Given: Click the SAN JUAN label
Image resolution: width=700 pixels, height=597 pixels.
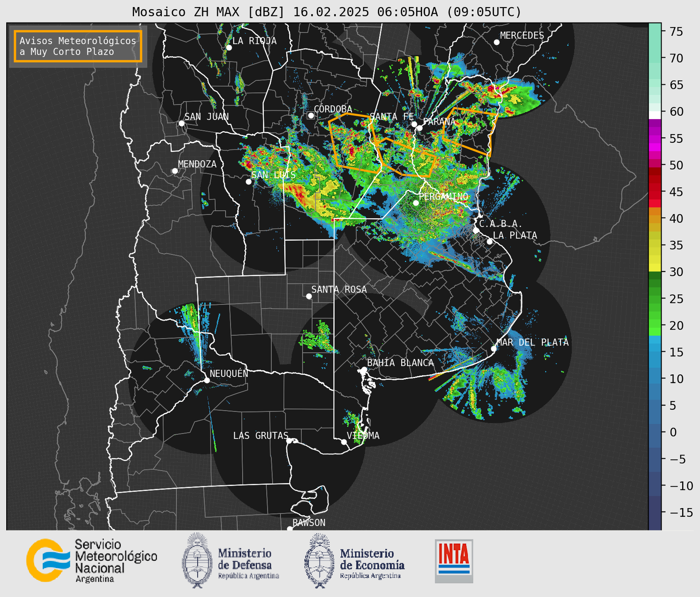Looking at the screenshot, I should click(x=207, y=117).
